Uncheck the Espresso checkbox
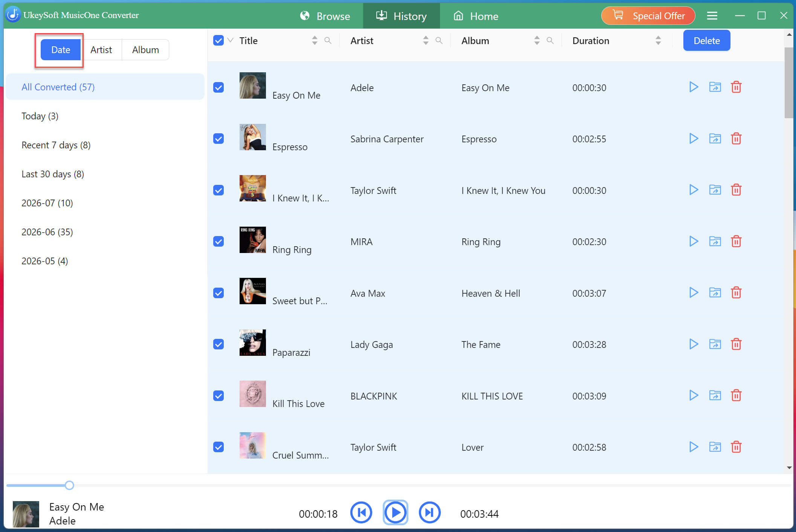Image resolution: width=796 pixels, height=532 pixels. (218, 139)
